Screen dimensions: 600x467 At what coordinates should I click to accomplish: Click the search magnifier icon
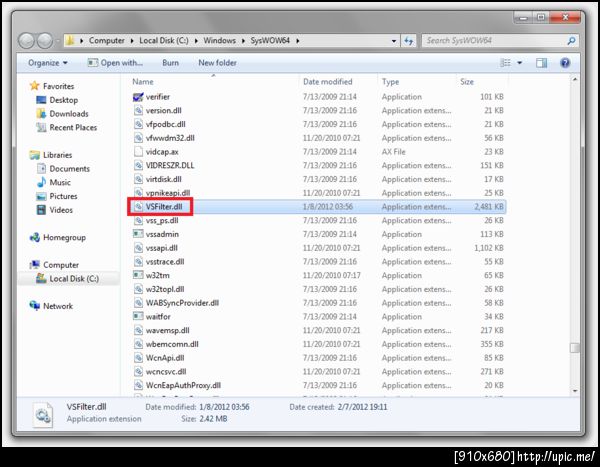pos(571,41)
